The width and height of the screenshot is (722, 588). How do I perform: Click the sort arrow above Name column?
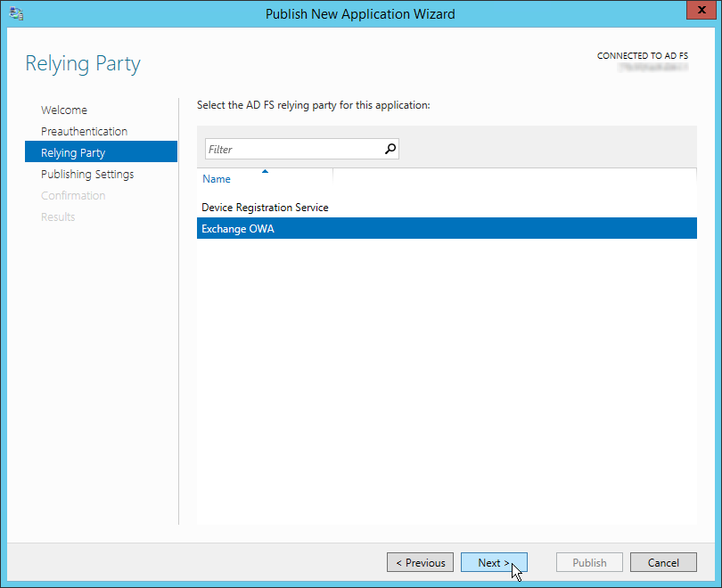click(x=265, y=170)
